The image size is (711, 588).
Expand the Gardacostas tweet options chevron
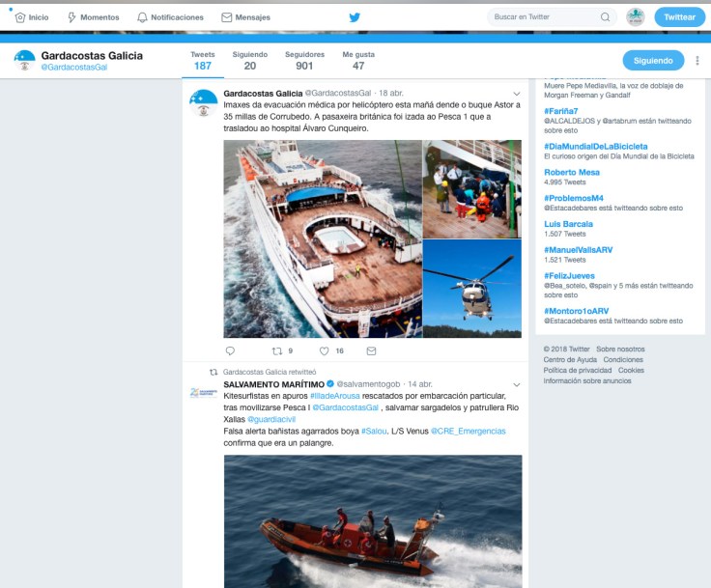[516, 94]
